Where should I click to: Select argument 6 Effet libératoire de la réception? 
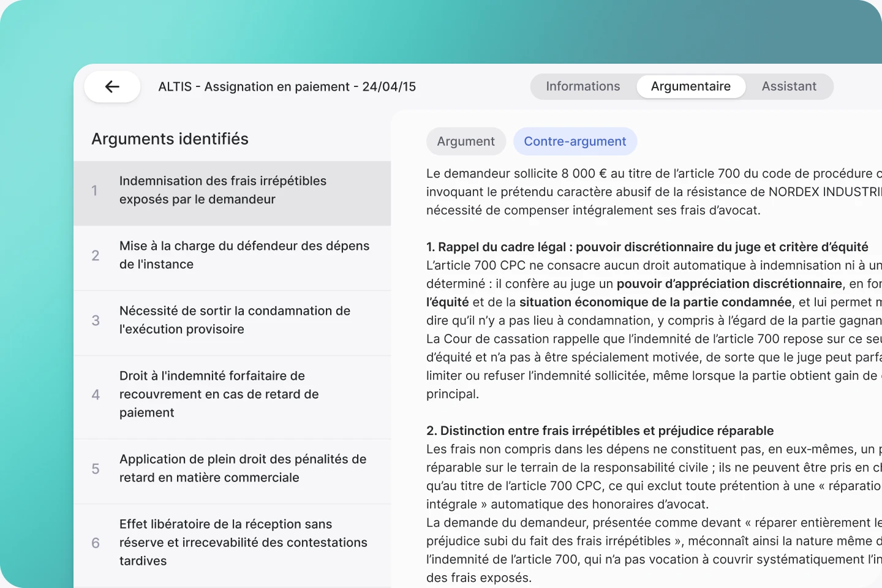(232, 545)
